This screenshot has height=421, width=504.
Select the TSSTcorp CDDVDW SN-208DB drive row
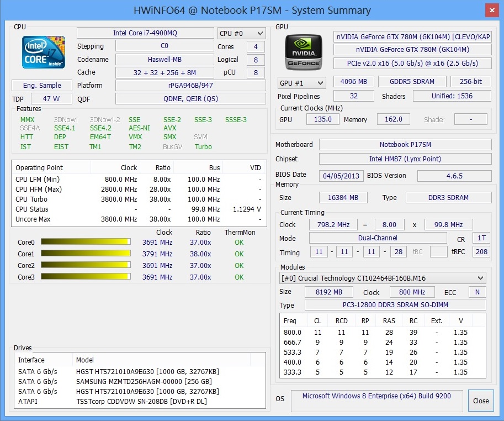click(140, 401)
